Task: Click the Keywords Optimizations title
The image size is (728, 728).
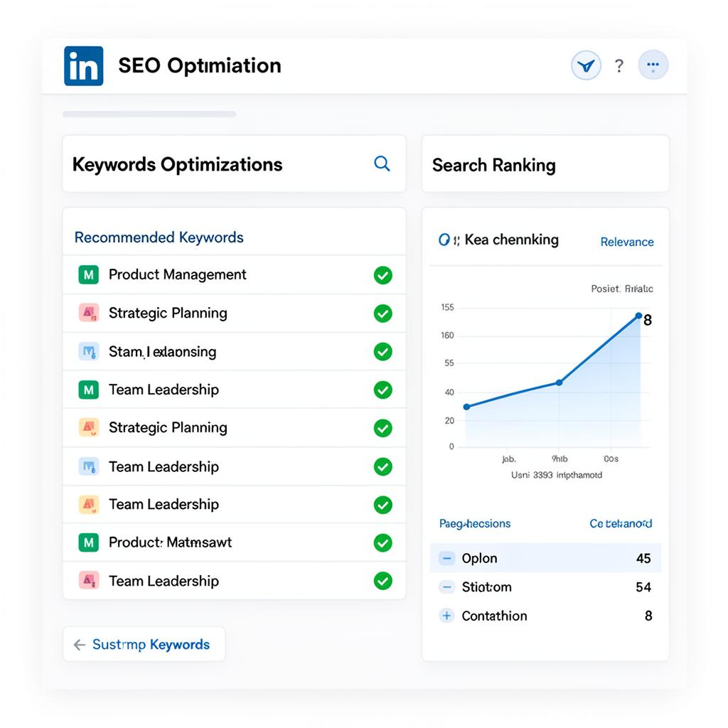Action: click(x=177, y=164)
